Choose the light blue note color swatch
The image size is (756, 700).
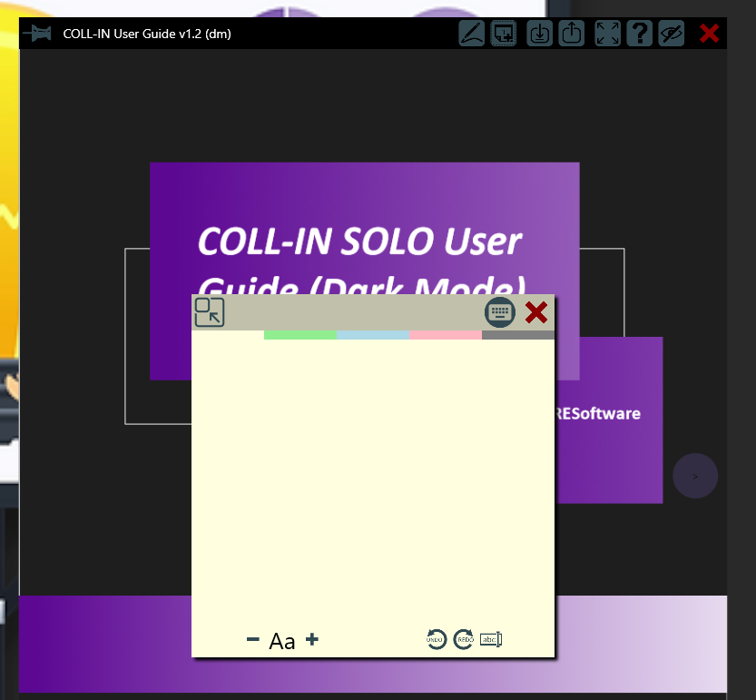tap(373, 335)
